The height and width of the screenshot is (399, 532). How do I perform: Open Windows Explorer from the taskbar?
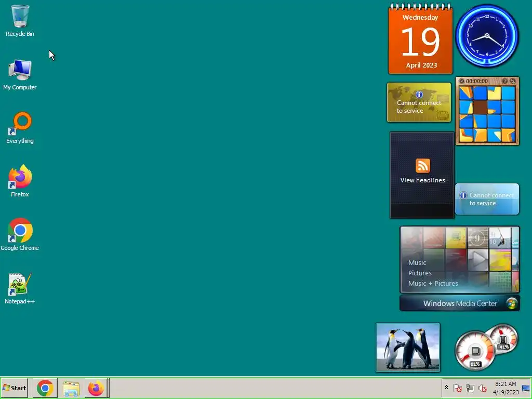(x=71, y=388)
